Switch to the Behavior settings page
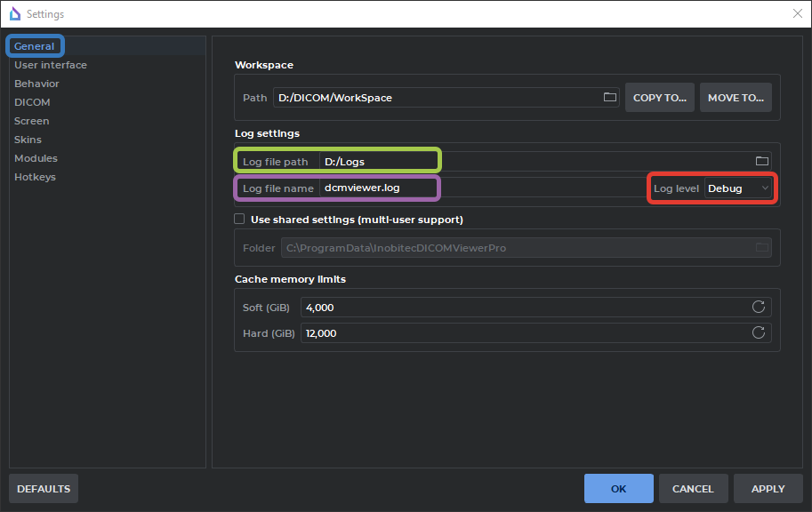The height and width of the screenshot is (512, 812). point(36,84)
